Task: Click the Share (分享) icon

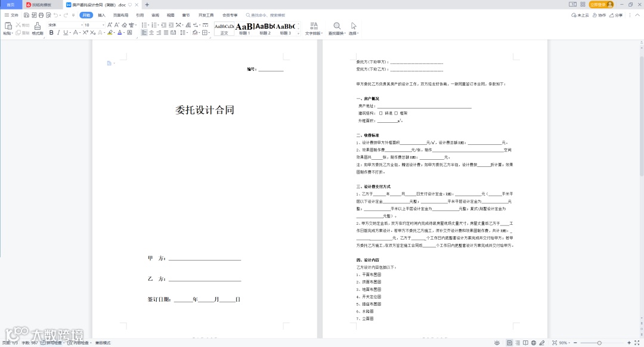Action: tap(612, 15)
